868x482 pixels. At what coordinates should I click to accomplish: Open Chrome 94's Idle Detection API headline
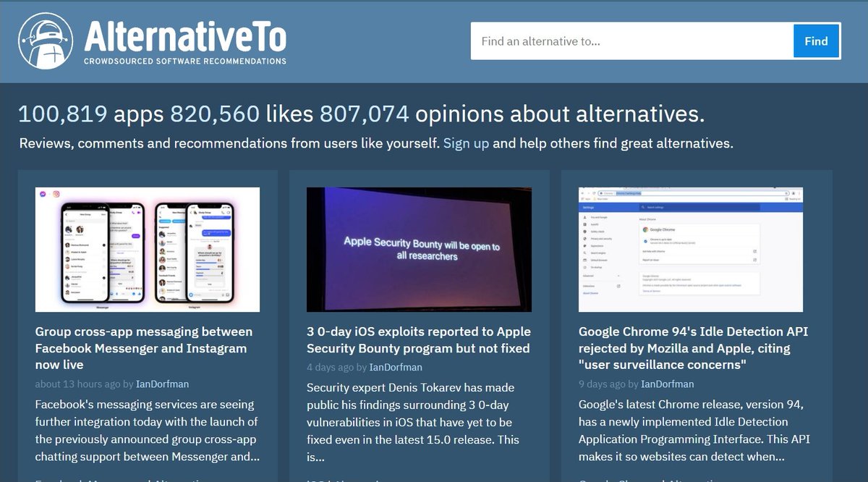pos(693,348)
